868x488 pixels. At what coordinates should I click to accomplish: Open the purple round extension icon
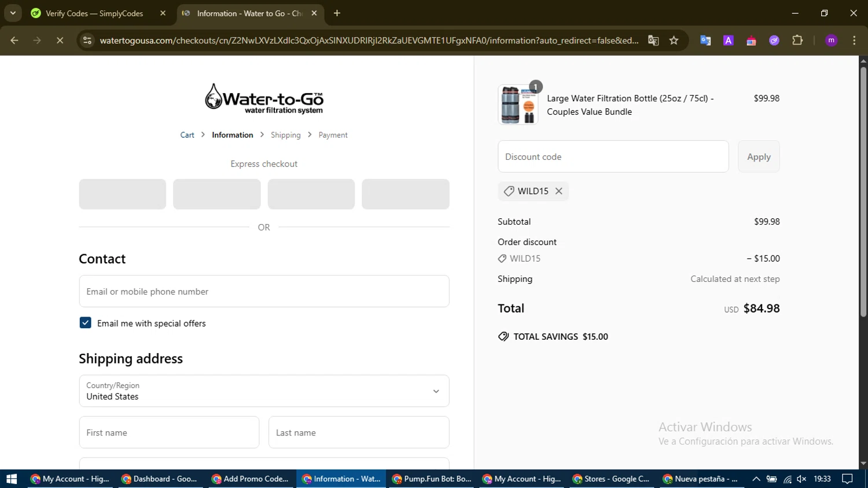[774, 41]
